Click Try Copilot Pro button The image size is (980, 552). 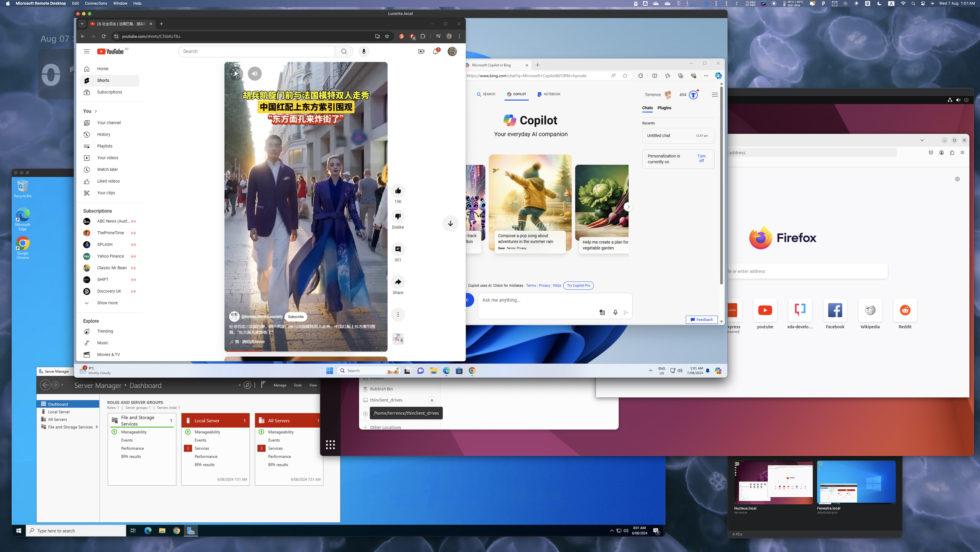578,285
